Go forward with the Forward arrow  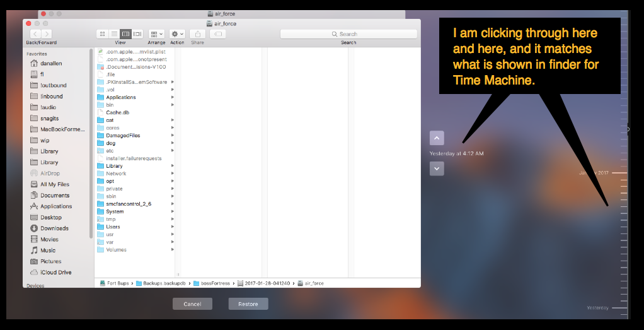47,33
